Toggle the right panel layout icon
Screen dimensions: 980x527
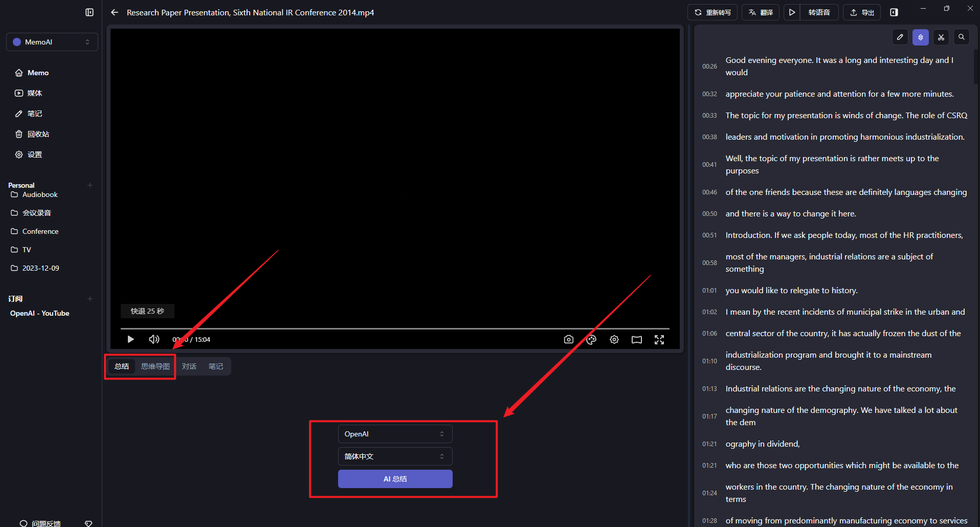[894, 12]
